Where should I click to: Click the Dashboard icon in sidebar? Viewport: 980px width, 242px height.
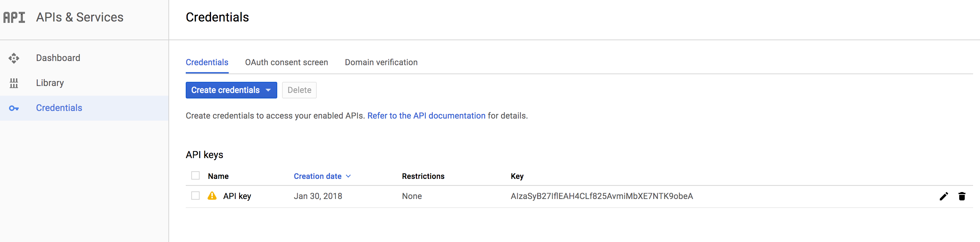(14, 58)
